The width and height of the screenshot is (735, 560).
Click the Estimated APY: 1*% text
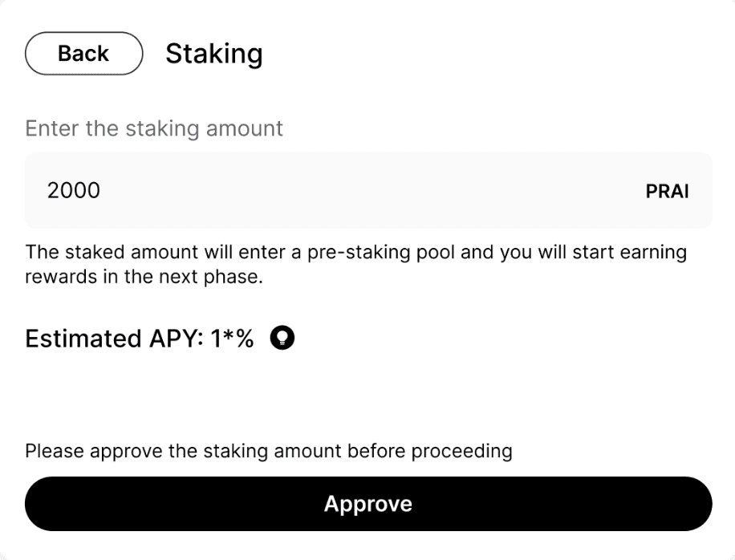[x=140, y=339]
